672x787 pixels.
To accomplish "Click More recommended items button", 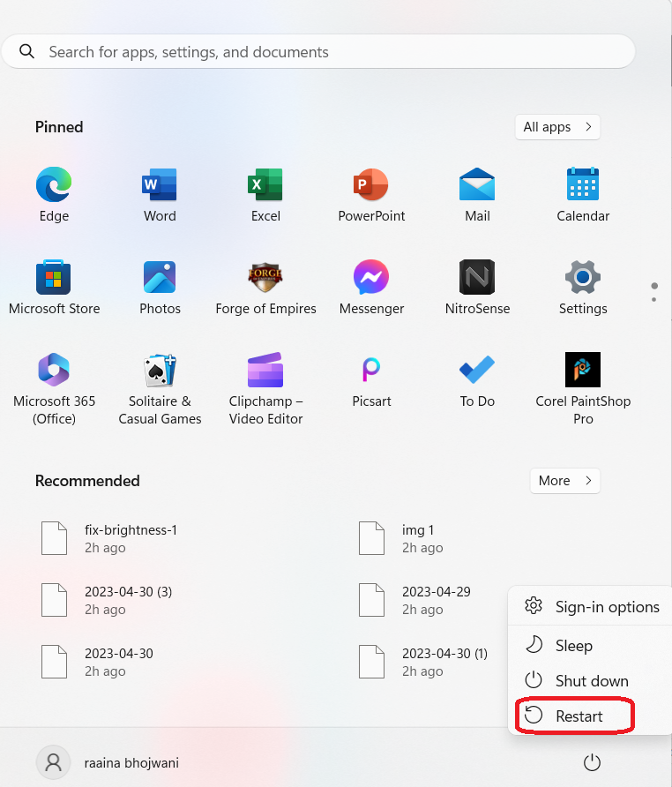I will pos(564,481).
